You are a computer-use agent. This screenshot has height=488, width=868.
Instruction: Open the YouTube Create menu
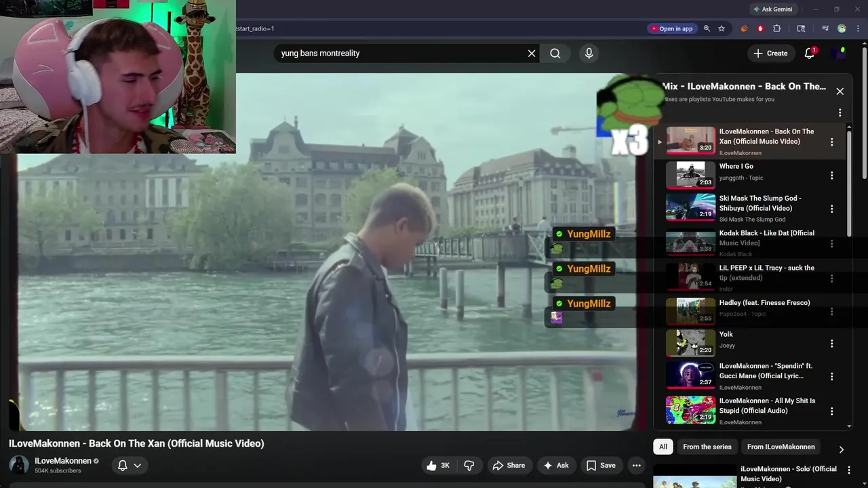(771, 54)
